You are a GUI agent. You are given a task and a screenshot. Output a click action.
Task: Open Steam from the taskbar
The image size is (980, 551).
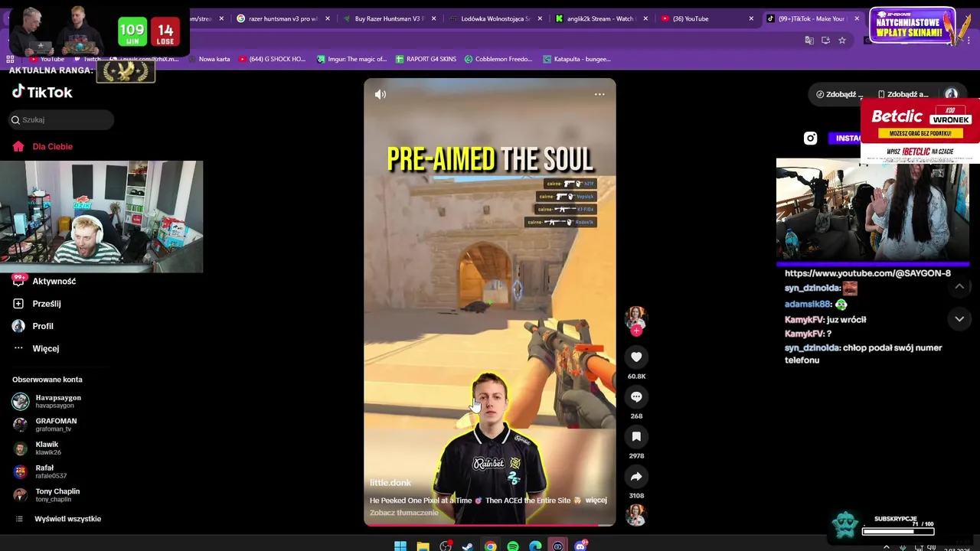click(468, 546)
